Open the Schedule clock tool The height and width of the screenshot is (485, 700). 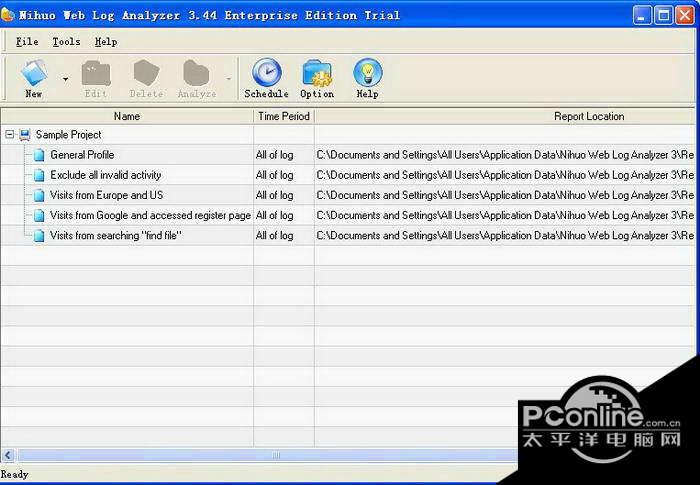[x=267, y=79]
